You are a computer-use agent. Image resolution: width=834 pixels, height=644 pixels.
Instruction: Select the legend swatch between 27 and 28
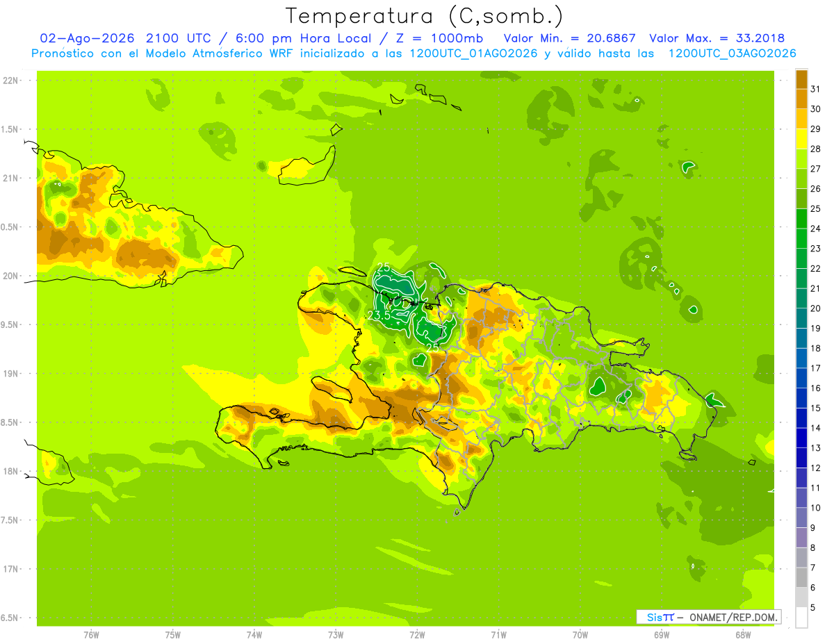tap(801, 158)
